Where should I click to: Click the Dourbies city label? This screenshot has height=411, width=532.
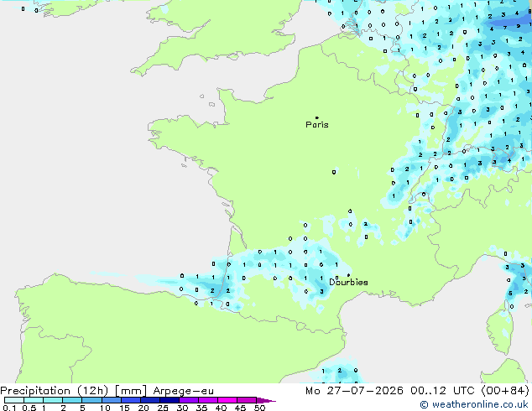(348, 282)
